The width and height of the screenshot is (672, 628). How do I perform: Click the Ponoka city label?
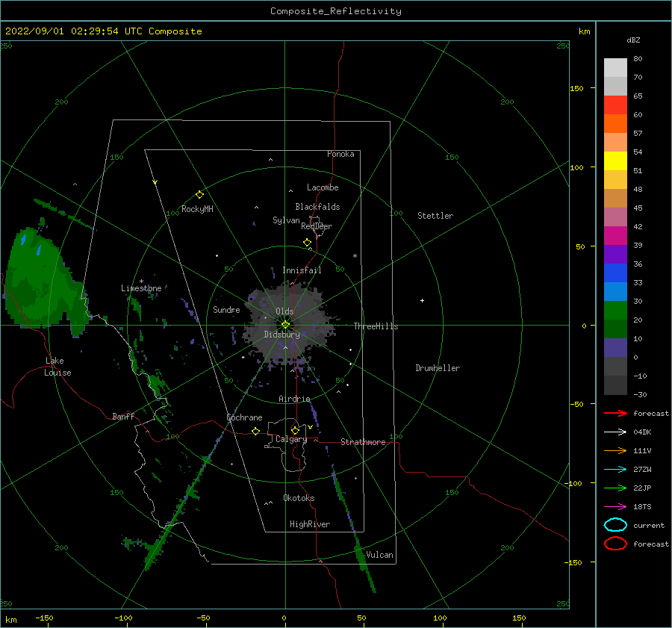point(340,154)
